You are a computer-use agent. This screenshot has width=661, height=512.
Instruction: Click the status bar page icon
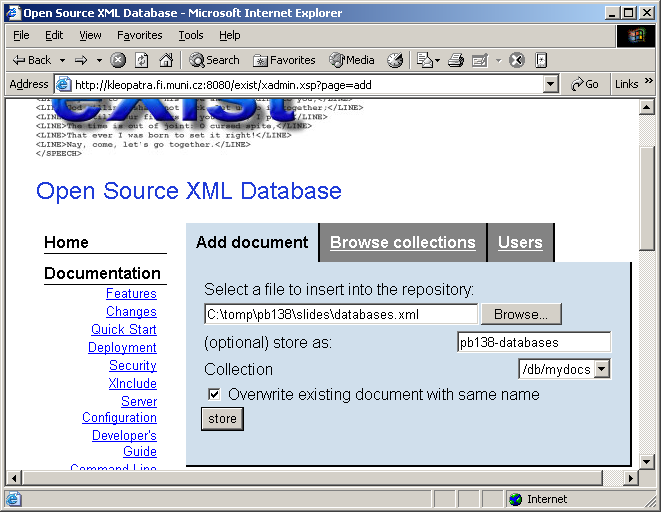(x=13, y=499)
